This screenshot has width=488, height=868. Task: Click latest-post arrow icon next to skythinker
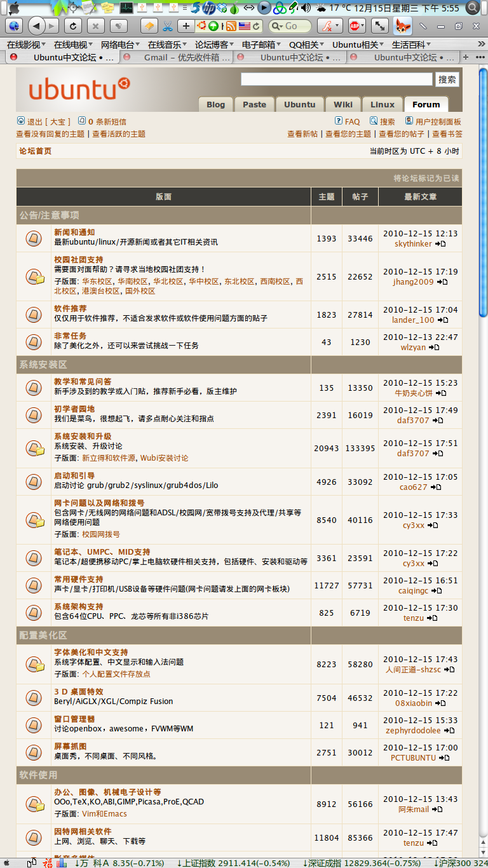(x=440, y=244)
